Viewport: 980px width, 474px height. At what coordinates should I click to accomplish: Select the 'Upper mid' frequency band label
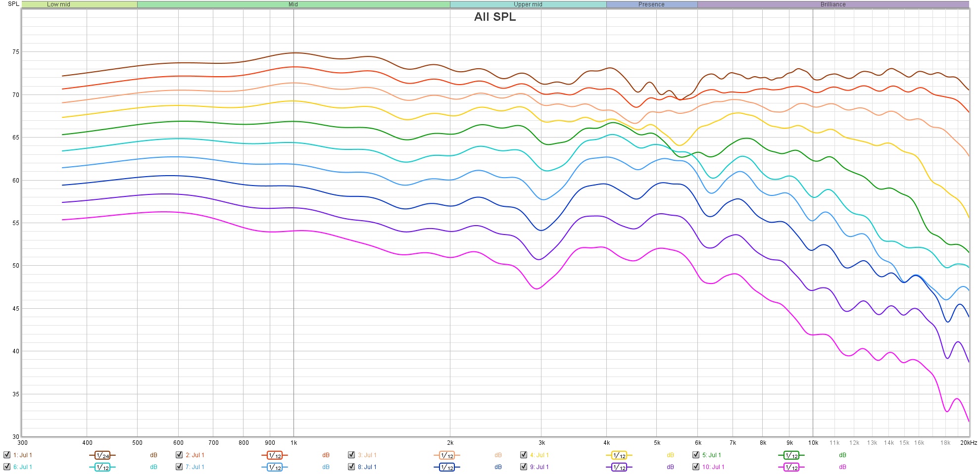(528, 4)
